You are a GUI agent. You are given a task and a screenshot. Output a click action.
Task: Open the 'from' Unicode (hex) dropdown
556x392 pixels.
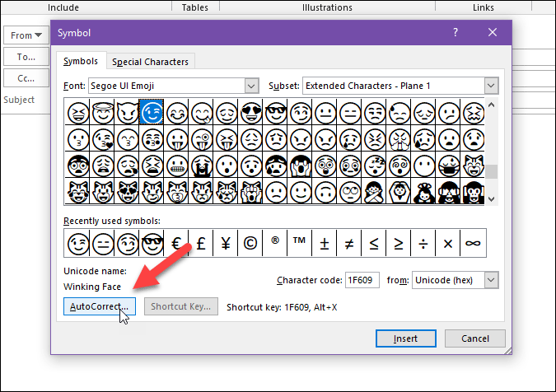tap(491, 281)
